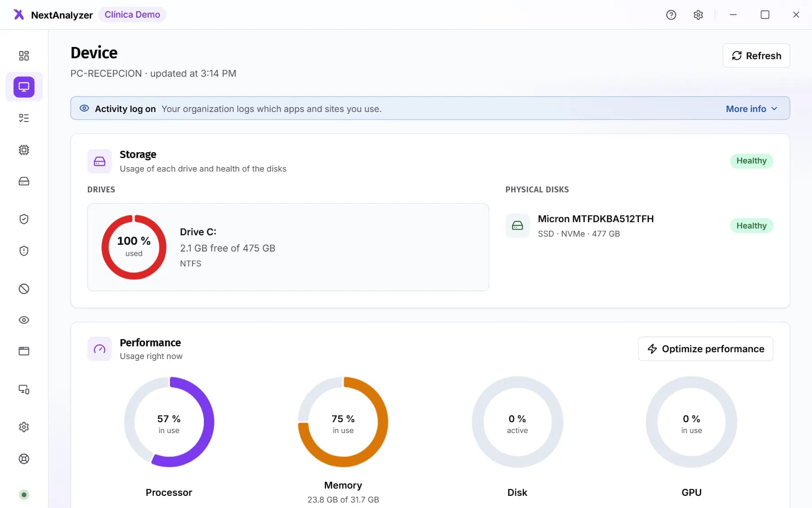Screen dimensions: 812x508
Task: Open the monitor and phone devices icon
Action: [x=24, y=389]
